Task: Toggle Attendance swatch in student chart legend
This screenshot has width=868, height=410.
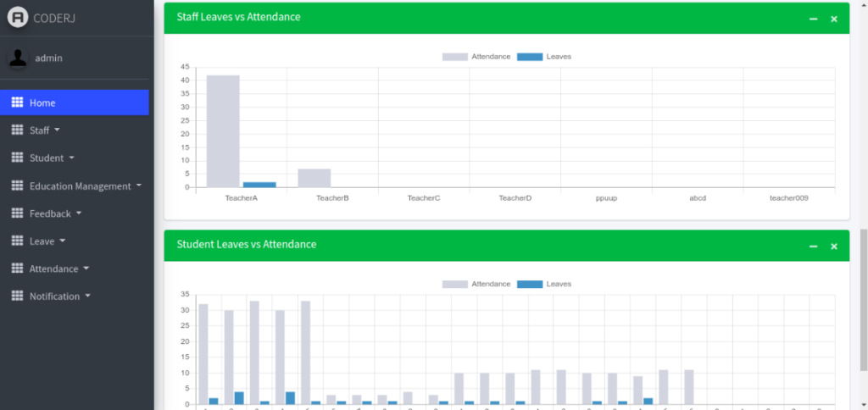Action: [x=454, y=284]
